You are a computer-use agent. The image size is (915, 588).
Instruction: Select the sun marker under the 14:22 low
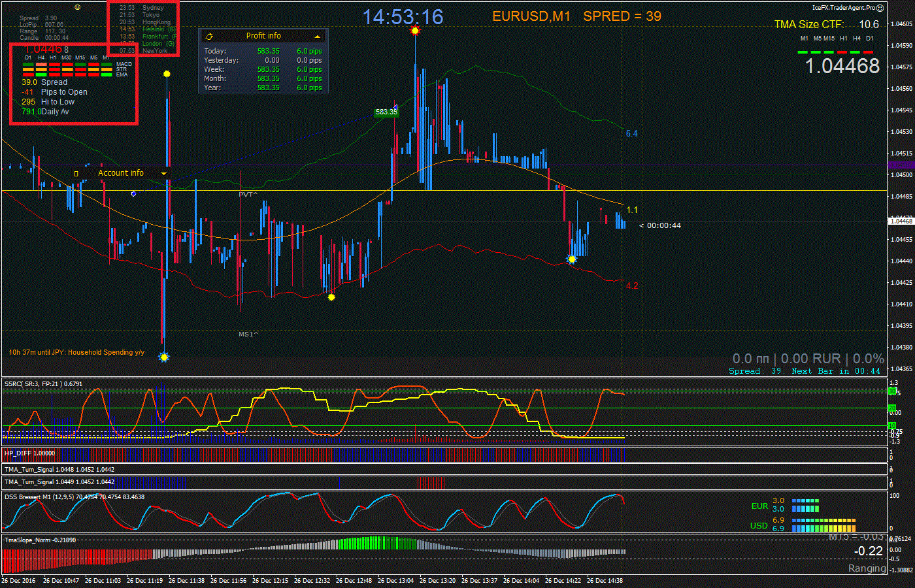click(x=572, y=259)
